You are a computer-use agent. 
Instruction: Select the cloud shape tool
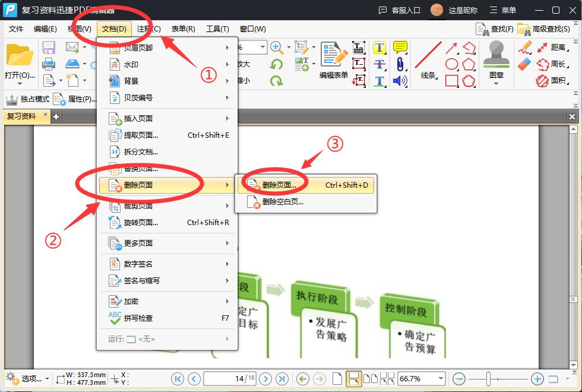469,81
